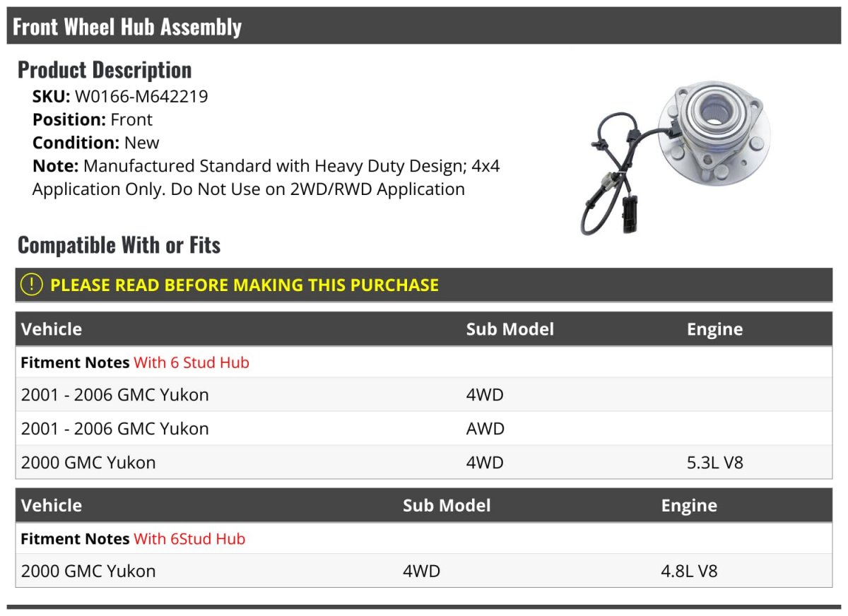
Task: Click the Product Description heading
Action: pos(105,70)
